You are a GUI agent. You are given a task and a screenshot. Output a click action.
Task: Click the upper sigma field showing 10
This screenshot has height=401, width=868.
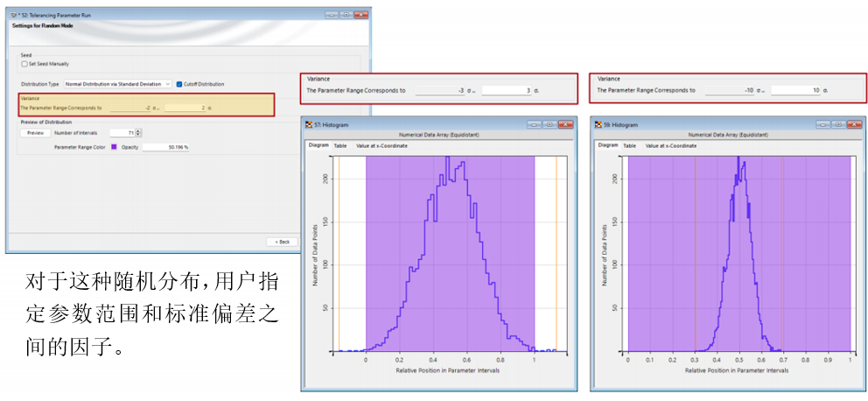(796, 89)
